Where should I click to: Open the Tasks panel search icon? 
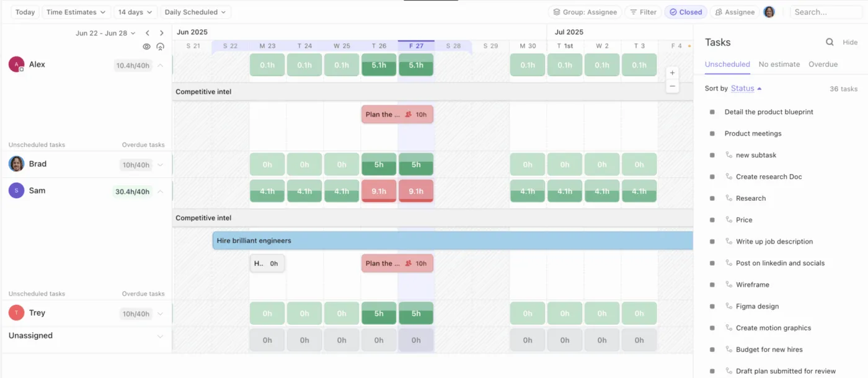pyautogui.click(x=830, y=42)
